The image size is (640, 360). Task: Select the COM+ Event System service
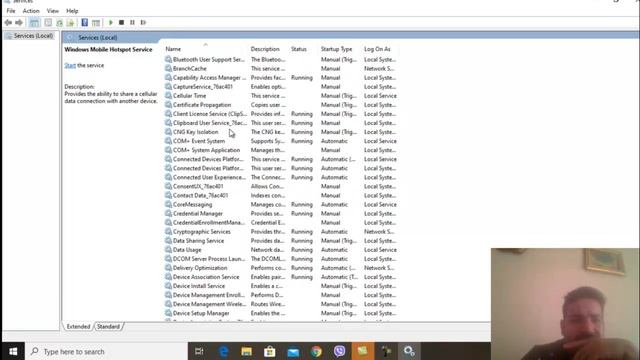pyautogui.click(x=281, y=141)
